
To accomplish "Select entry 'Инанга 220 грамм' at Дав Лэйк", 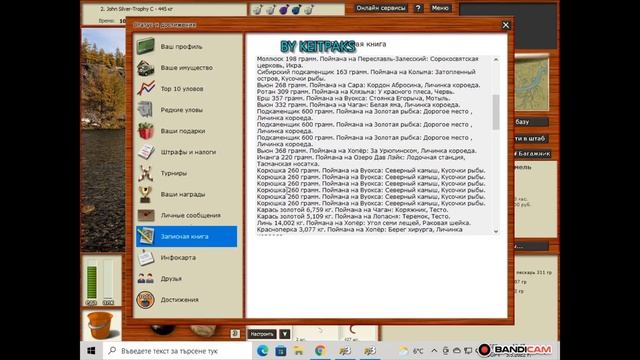I will (361, 160).
